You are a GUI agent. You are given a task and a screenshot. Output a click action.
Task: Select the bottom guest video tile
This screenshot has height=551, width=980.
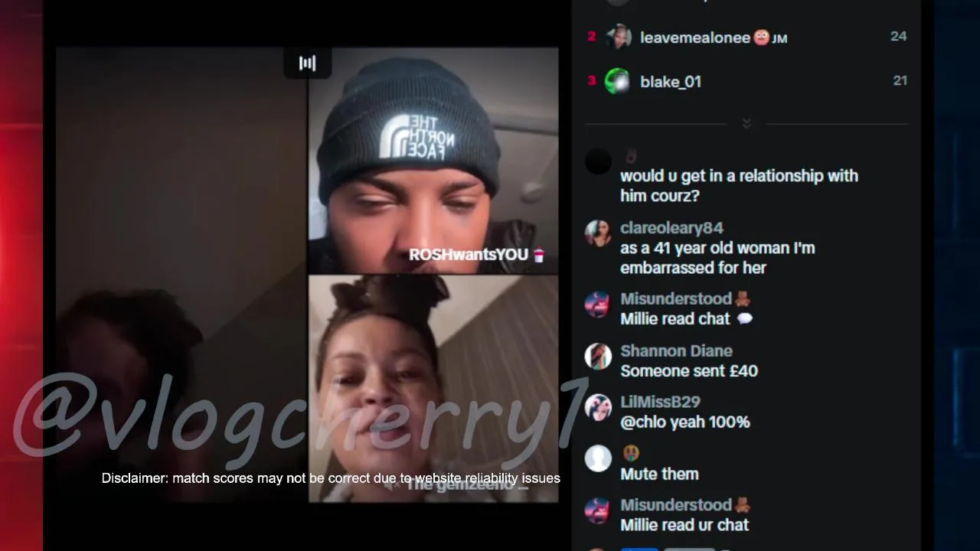(x=433, y=388)
